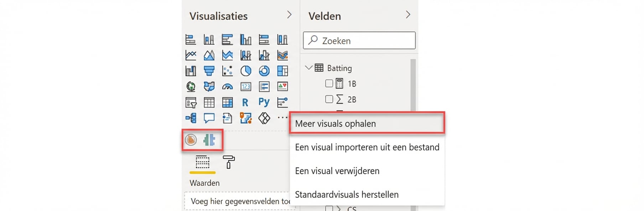This screenshot has width=644, height=211.
Task: Select the gauge visual
Action: click(228, 87)
